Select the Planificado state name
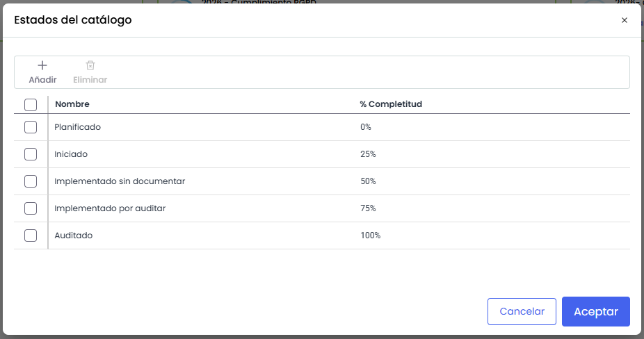 pos(78,127)
